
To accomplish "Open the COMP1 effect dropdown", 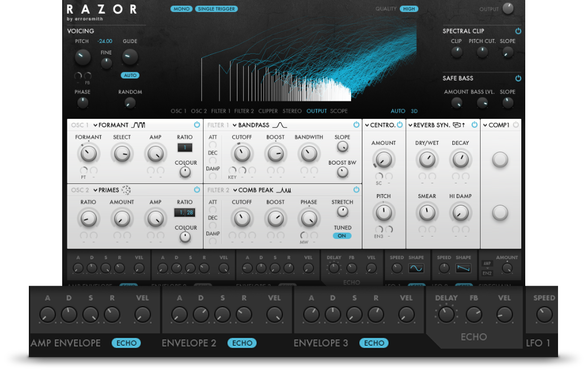I will pos(496,125).
